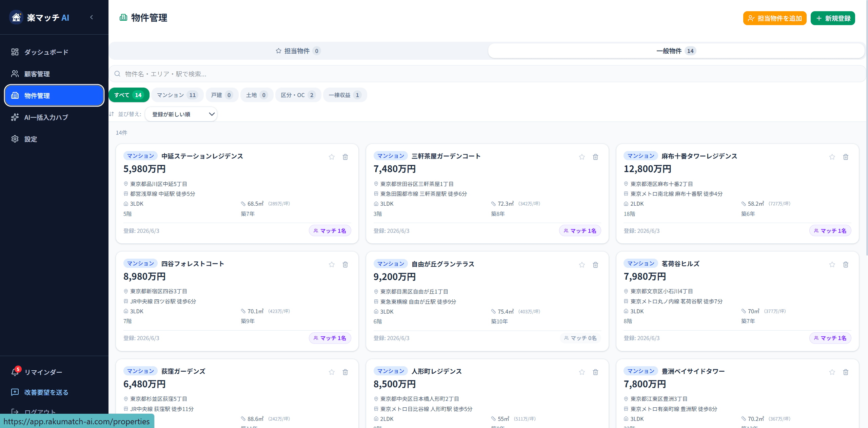Delete 茗荷谷ヒルズ with trash icon
The image size is (868, 428).
(x=846, y=264)
